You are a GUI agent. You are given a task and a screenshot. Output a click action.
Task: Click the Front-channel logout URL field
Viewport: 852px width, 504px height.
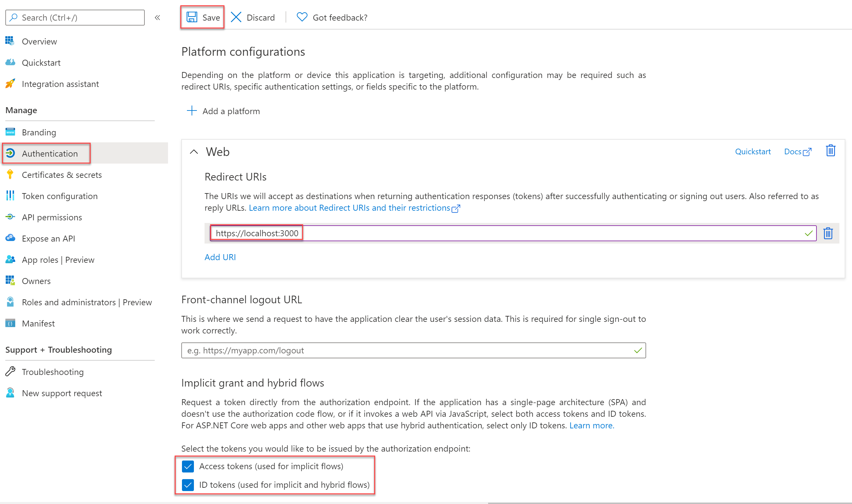pyautogui.click(x=414, y=350)
